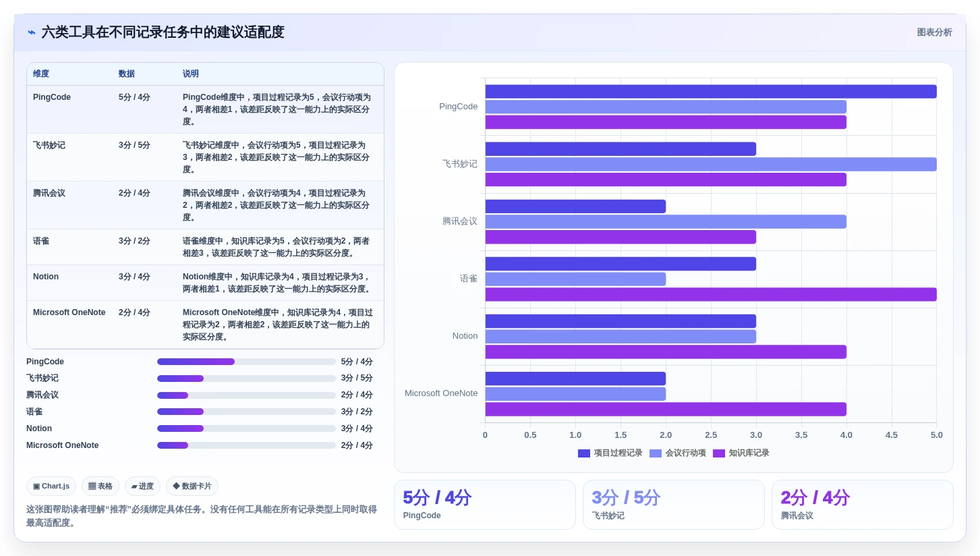Select the Chart.js tag chip

tap(51, 486)
